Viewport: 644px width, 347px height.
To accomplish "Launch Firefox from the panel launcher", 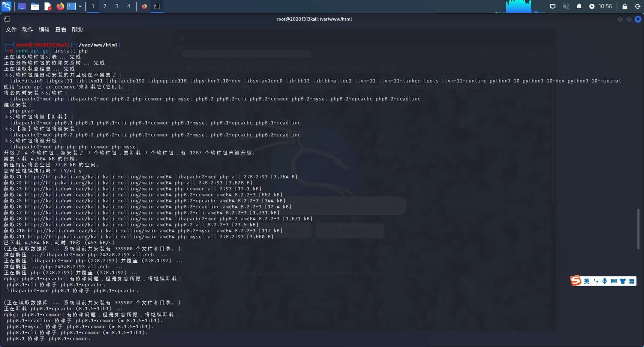I will tap(60, 6).
